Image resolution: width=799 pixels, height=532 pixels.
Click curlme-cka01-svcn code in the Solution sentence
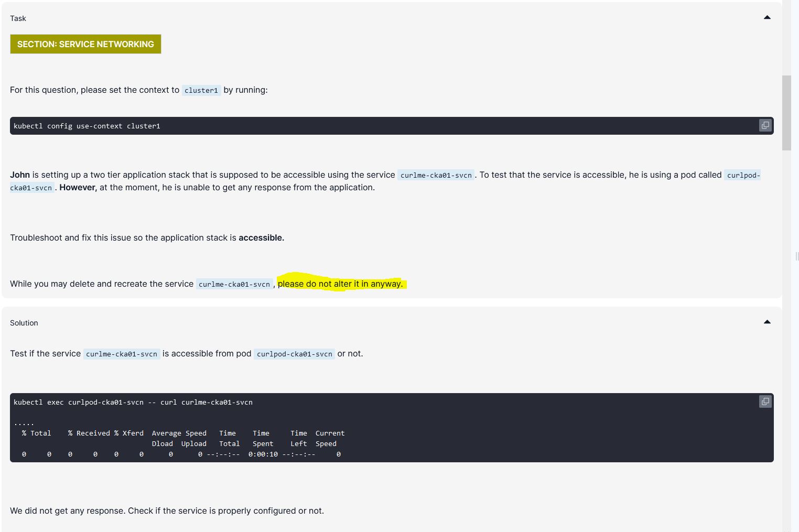pos(122,354)
